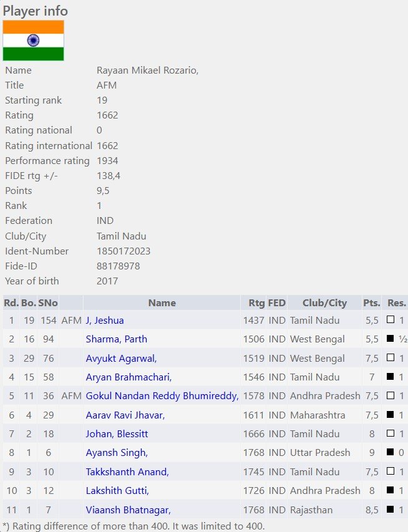Select Johan, Blessitt player link
The image size is (408, 532).
pyautogui.click(x=117, y=433)
